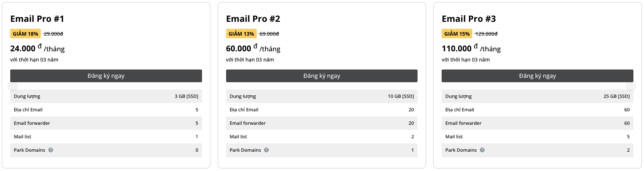Screen dimensions: 644x171
Task: Click the right carousel arrow circle
Action: point(631,86)
